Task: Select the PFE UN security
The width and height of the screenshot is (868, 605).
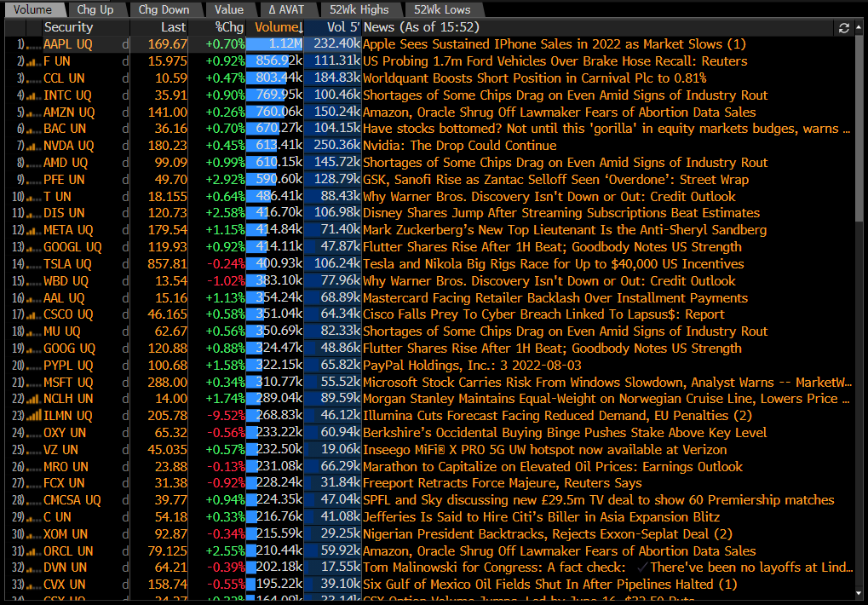Action: 64,180
